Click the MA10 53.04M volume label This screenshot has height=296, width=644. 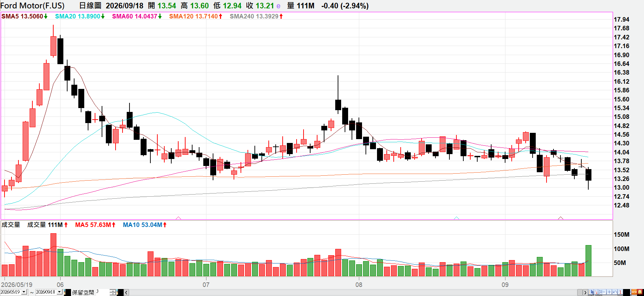pyautogui.click(x=144, y=225)
